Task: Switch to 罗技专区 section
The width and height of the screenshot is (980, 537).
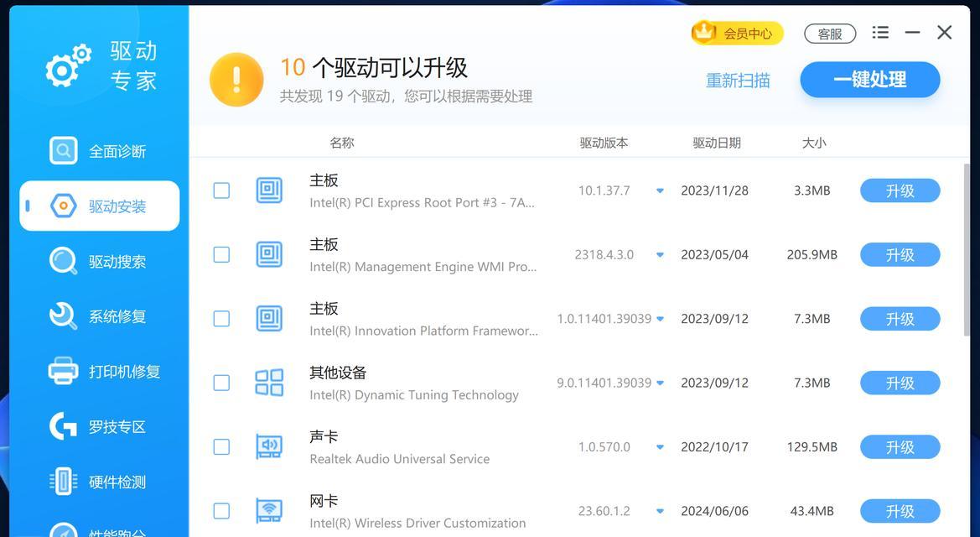Action: (x=100, y=426)
